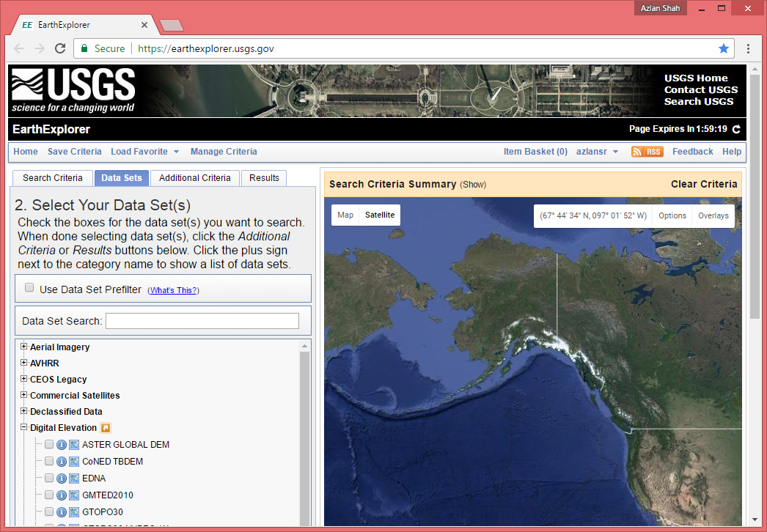Follow the USGS Home link
The width and height of the screenshot is (767, 532).
tap(696, 78)
